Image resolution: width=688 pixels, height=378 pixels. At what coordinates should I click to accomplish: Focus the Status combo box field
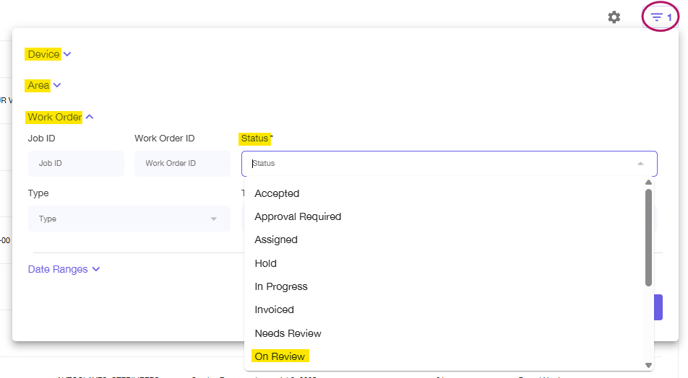coord(449,163)
